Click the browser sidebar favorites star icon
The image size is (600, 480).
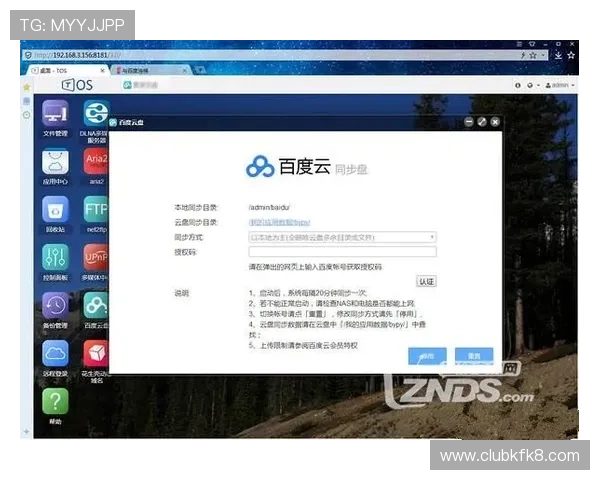tap(26, 87)
